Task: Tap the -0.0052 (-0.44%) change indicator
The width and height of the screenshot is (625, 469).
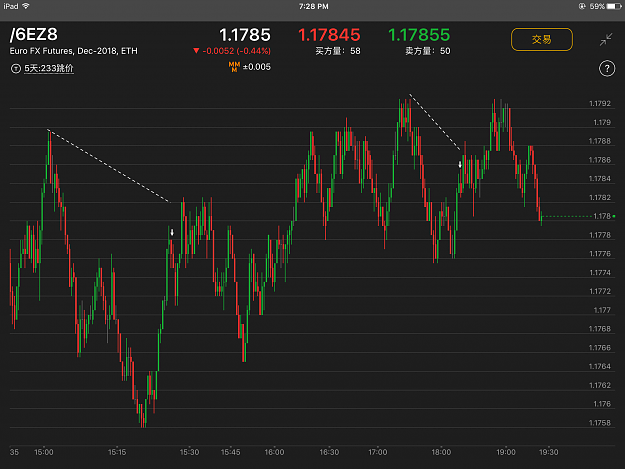Action: 232,51
